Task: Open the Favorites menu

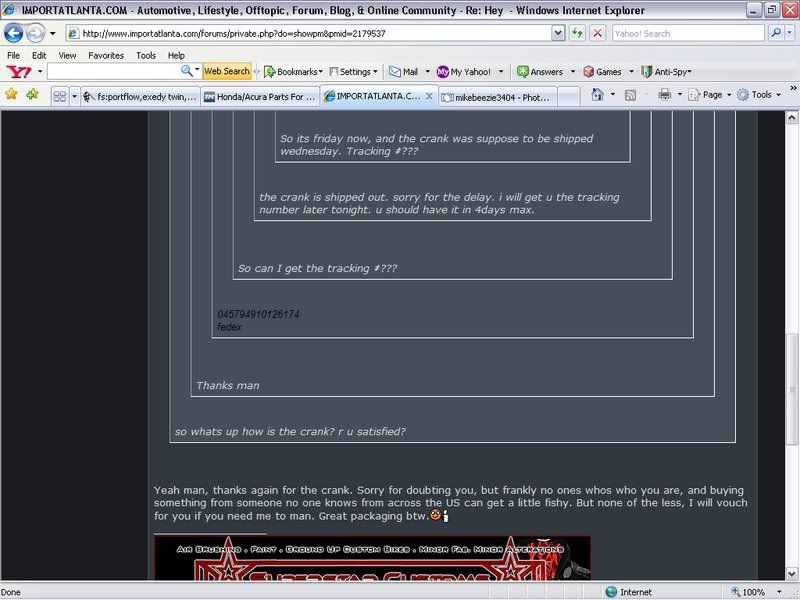Action: click(x=105, y=55)
